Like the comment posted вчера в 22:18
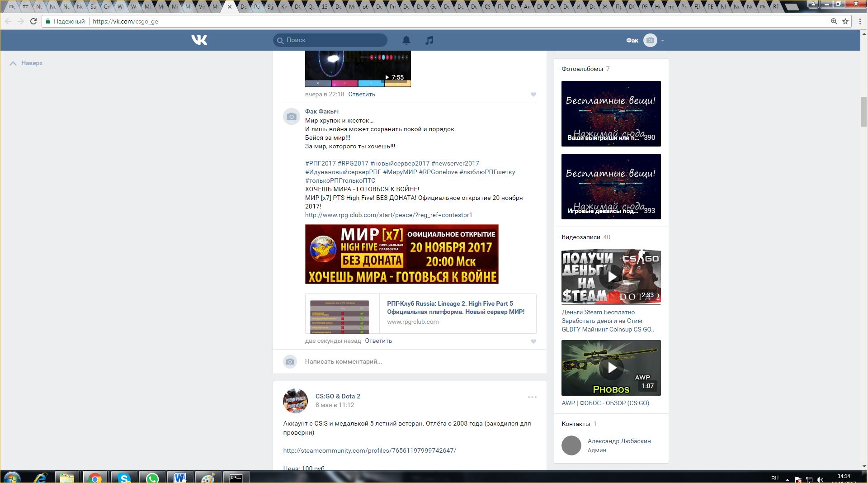 (x=533, y=95)
